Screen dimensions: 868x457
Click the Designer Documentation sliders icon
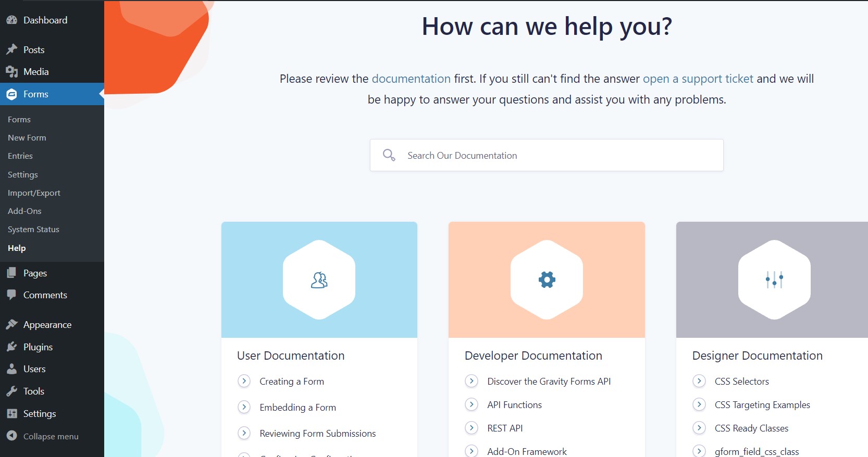(x=774, y=280)
